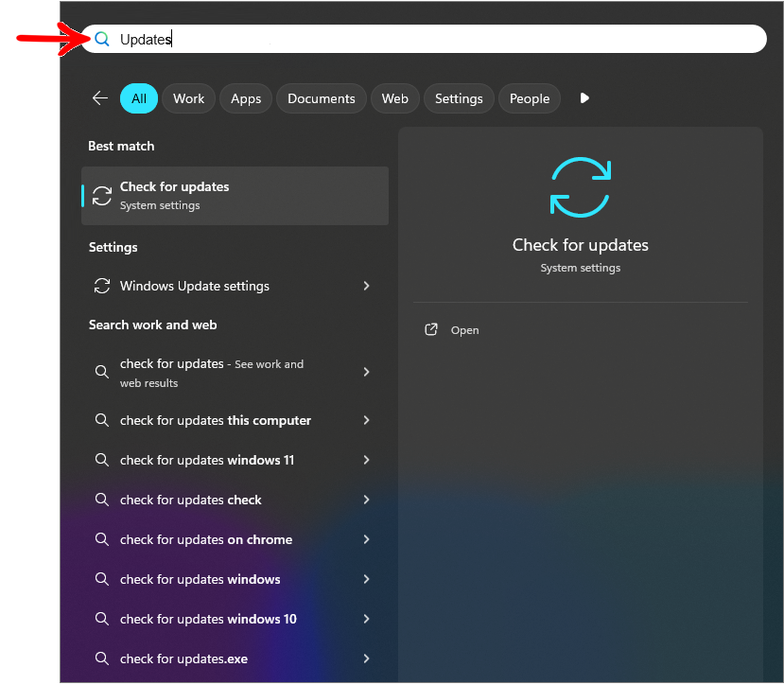The height and width of the screenshot is (685, 784).
Task: Click magnifier icon next to 'check for updates.exe'
Action: pos(102,659)
